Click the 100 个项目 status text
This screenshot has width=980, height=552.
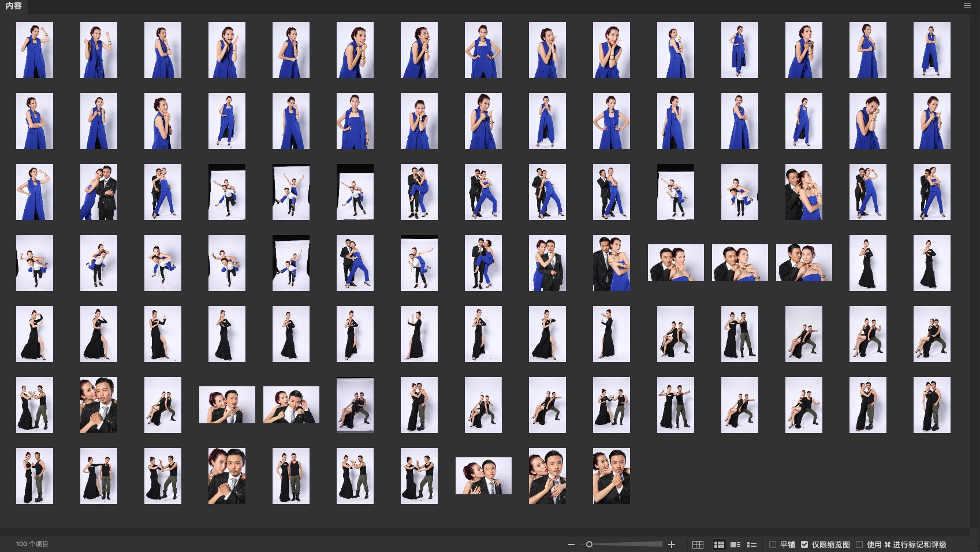32,544
